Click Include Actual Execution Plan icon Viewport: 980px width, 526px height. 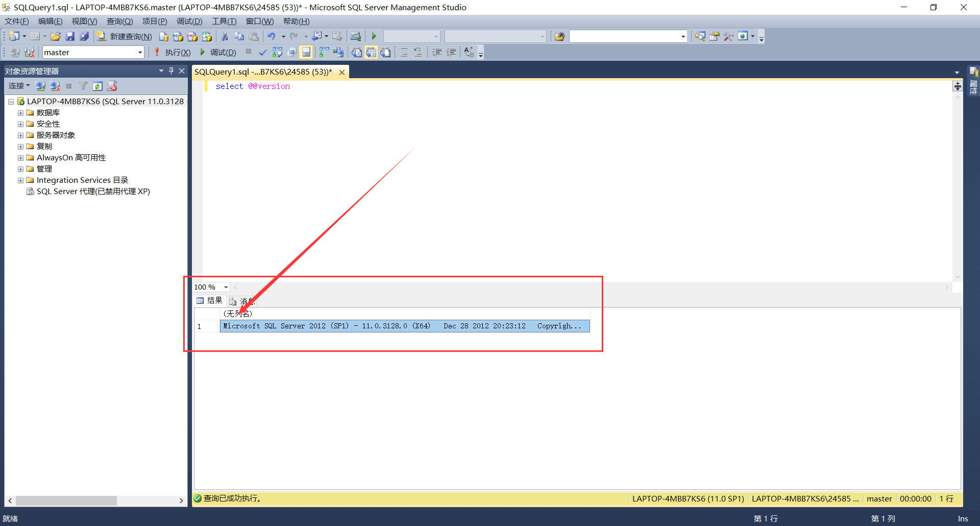point(324,52)
